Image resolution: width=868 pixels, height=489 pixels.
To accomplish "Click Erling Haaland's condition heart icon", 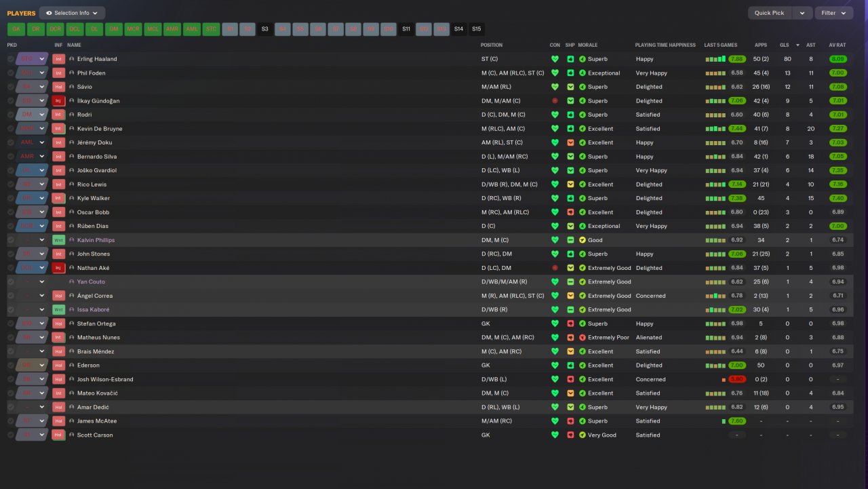I will click(x=555, y=59).
